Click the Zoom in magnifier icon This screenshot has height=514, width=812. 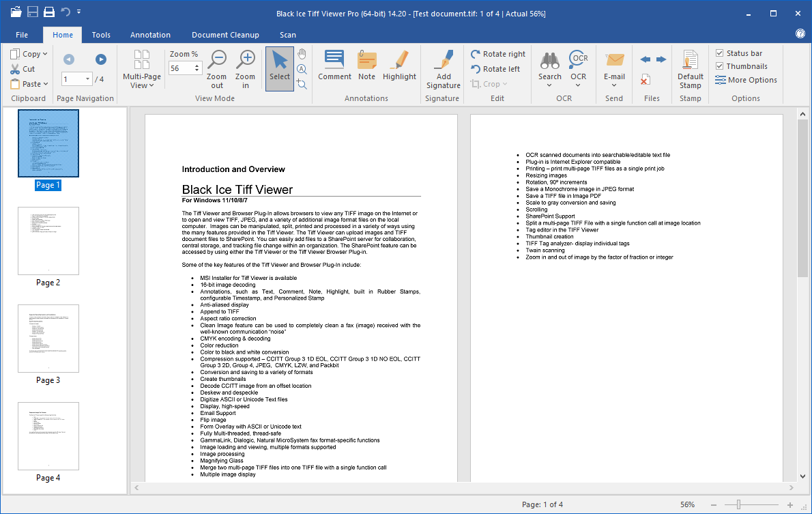click(x=246, y=59)
